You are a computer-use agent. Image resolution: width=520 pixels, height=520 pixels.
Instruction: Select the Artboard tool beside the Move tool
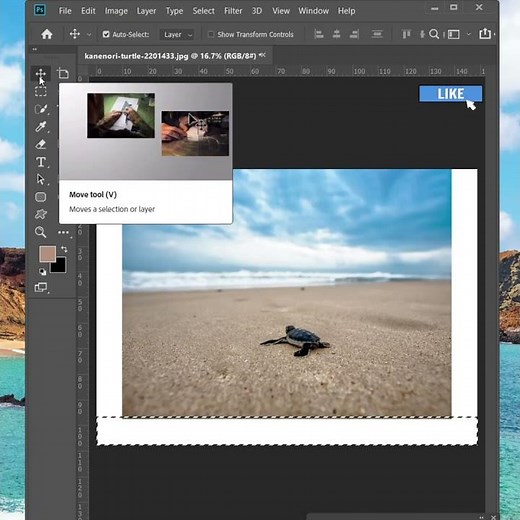tap(63, 73)
